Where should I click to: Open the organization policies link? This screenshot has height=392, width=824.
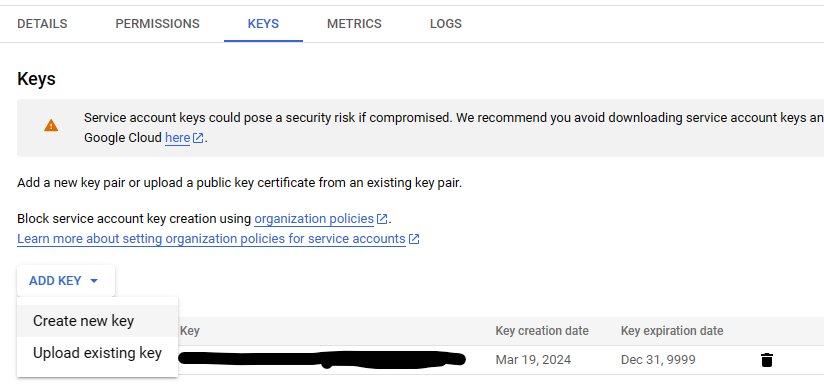click(x=314, y=219)
